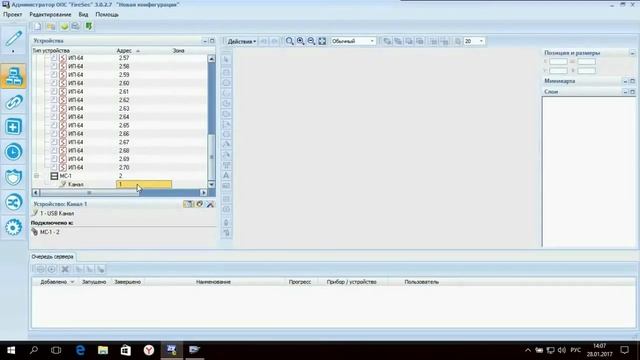Open the grid size 20 dropdown
The width and height of the screenshot is (640, 360).
click(x=474, y=41)
